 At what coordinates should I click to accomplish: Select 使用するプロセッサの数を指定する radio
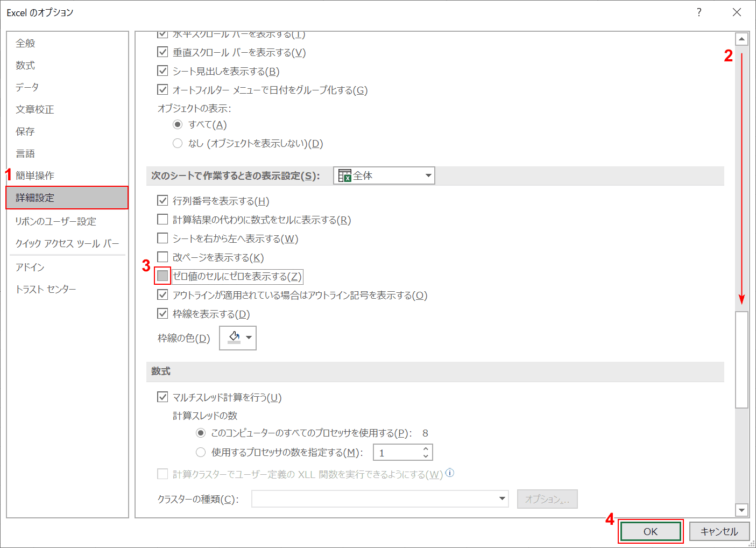(201, 452)
